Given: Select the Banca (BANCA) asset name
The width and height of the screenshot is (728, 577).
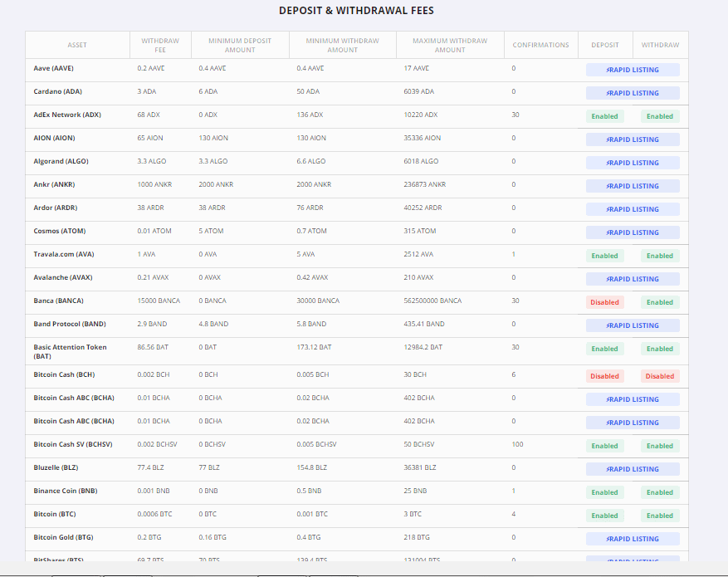Looking at the screenshot, I should pyautogui.click(x=58, y=301).
